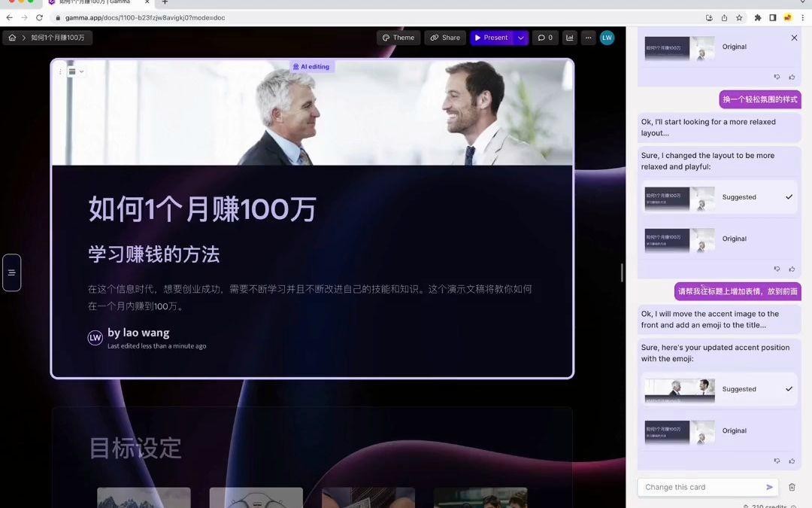Viewport: 812px width, 508px height.
Task: Give thumbs up on the emoji suggestion
Action: point(792,461)
